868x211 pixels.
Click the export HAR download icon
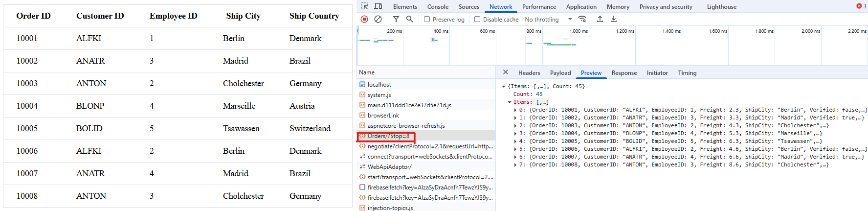pyautogui.click(x=614, y=19)
